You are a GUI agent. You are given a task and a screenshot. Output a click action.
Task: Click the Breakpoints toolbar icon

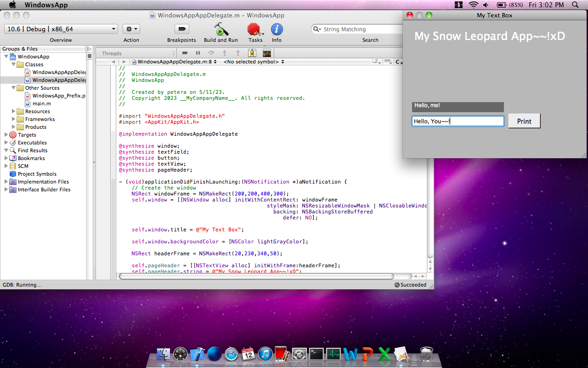coord(181,29)
